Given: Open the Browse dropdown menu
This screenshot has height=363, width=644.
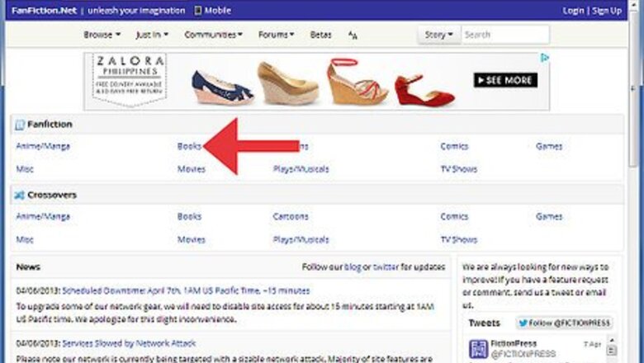Looking at the screenshot, I should click(x=102, y=35).
